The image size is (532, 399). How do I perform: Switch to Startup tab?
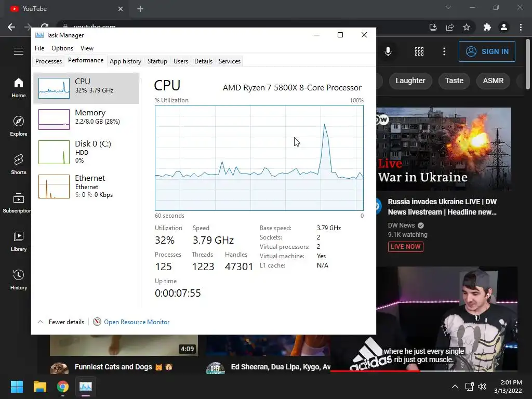pos(157,61)
